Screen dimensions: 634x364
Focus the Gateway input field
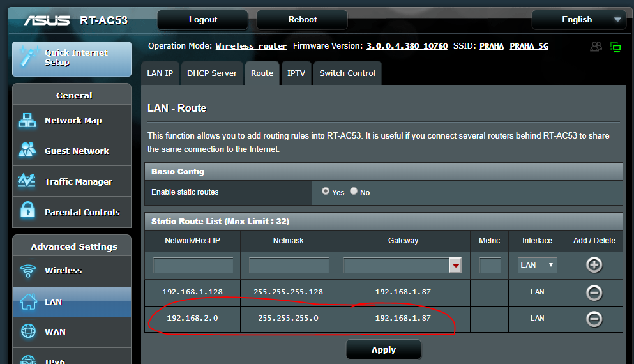(396, 266)
